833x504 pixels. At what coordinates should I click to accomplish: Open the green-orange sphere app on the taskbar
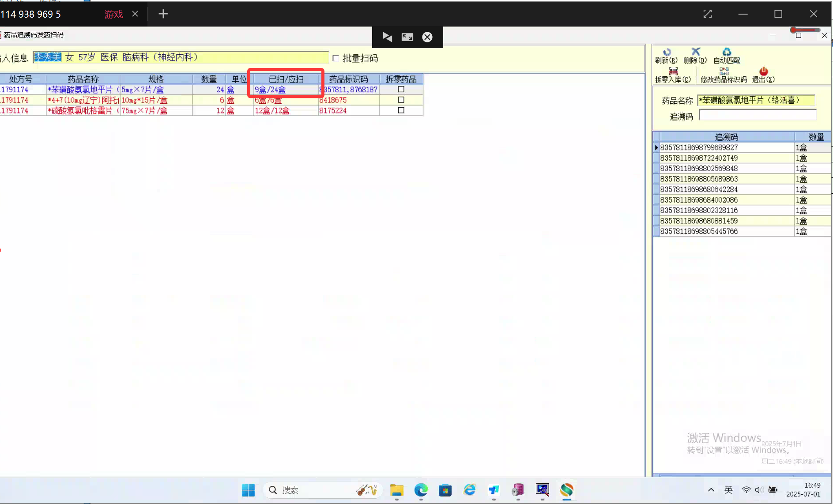click(x=567, y=490)
